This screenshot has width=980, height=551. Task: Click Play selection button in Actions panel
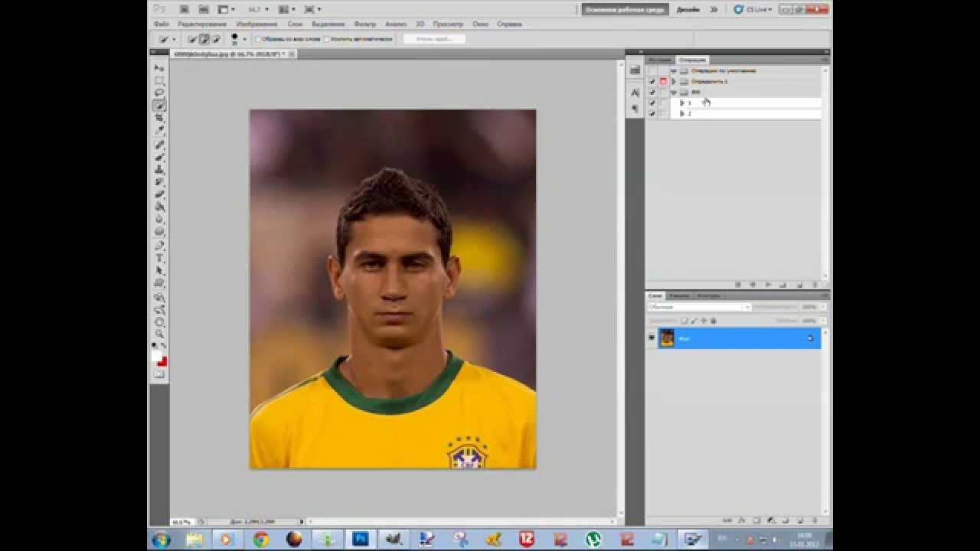768,285
